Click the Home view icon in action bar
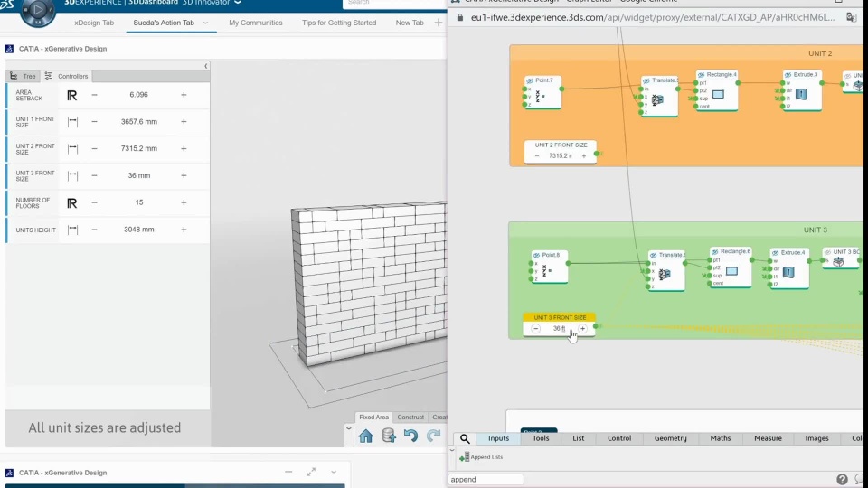Screen dimensions: 868x488 366,436
